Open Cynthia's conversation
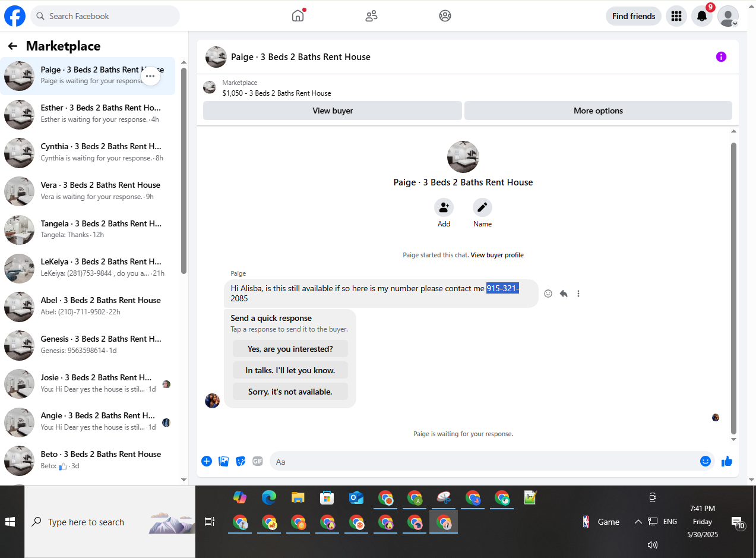 tap(88, 153)
